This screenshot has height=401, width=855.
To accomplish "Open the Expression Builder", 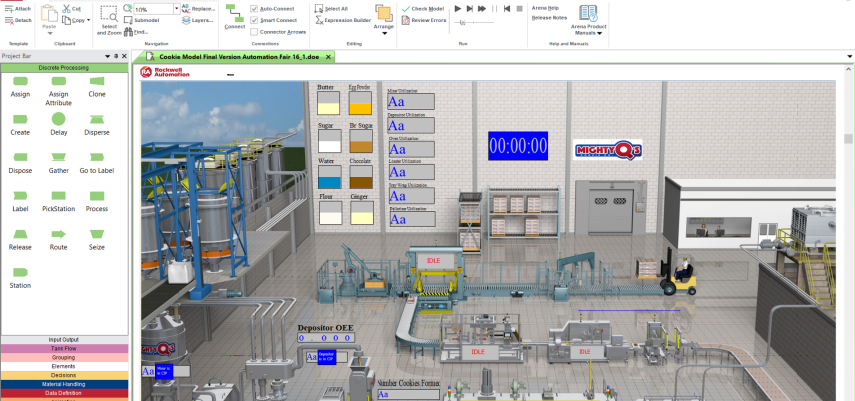I will pyautogui.click(x=344, y=20).
